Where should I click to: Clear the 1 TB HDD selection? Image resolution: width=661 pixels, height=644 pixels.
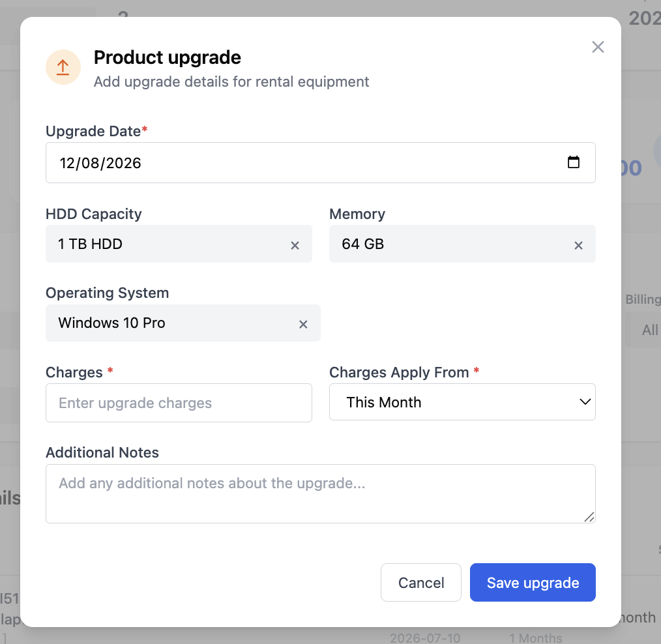(295, 245)
